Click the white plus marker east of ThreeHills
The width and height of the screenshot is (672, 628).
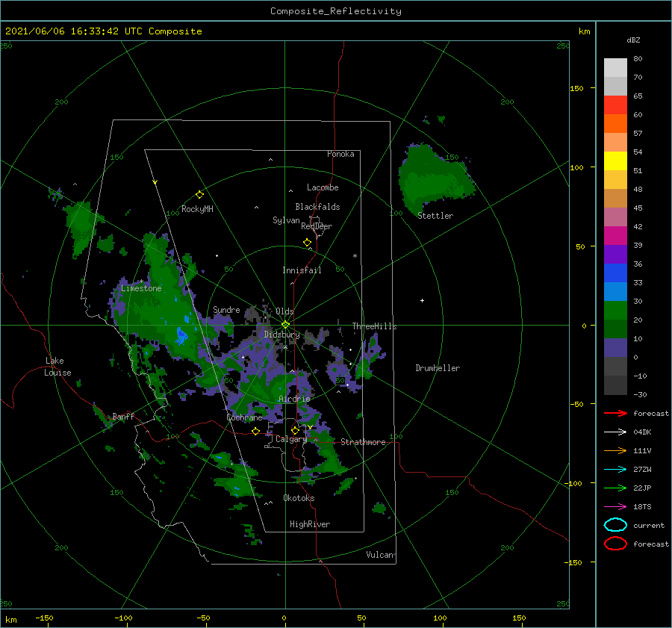422,300
